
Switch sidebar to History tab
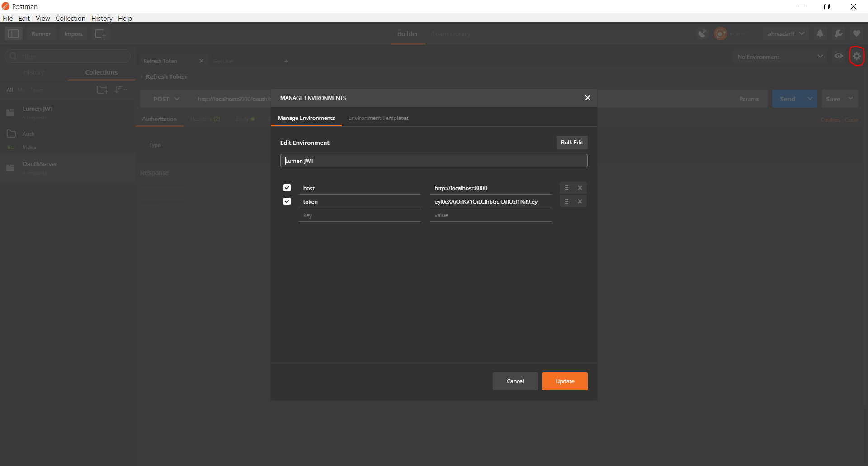pos(34,72)
